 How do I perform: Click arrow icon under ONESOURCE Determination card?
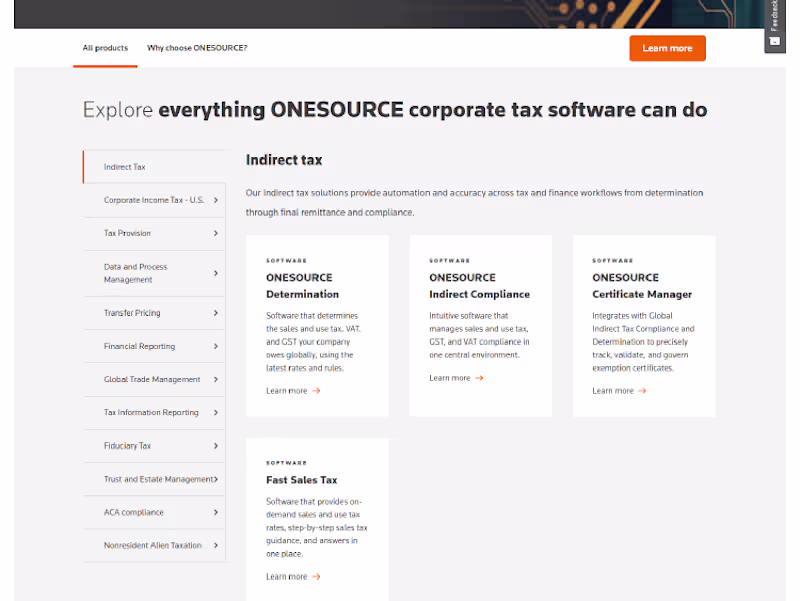tap(316, 391)
